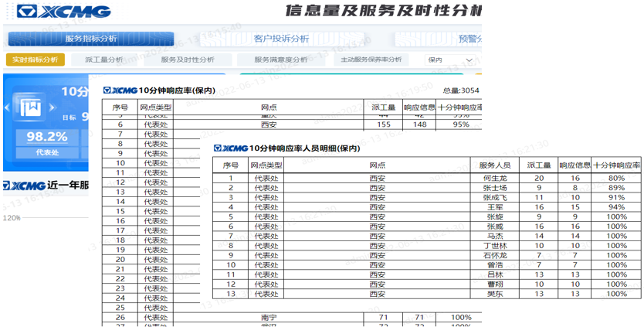Click the next arrow on the indicator carousel

coord(52,107)
